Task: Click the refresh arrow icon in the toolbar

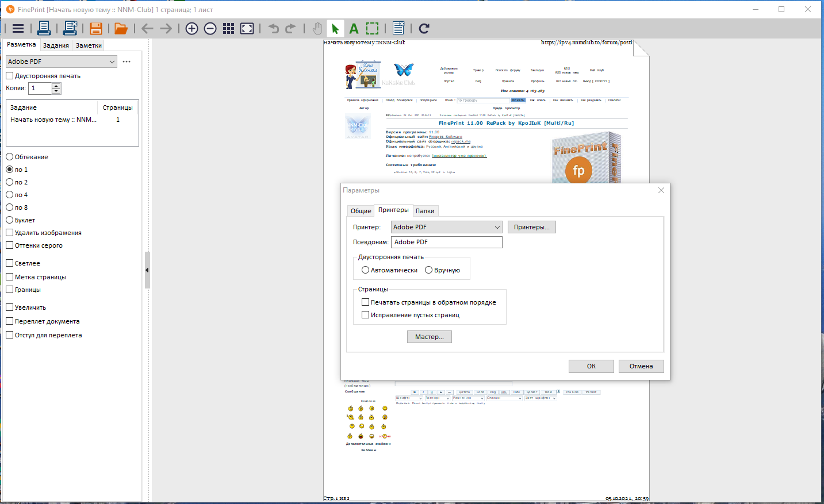Action: pyautogui.click(x=424, y=28)
